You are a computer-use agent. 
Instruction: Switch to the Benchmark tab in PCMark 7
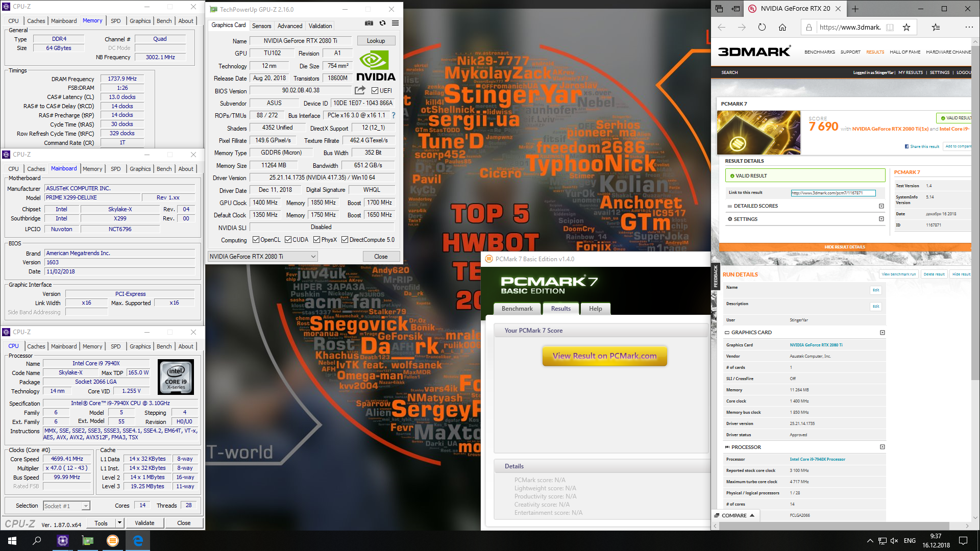click(517, 309)
